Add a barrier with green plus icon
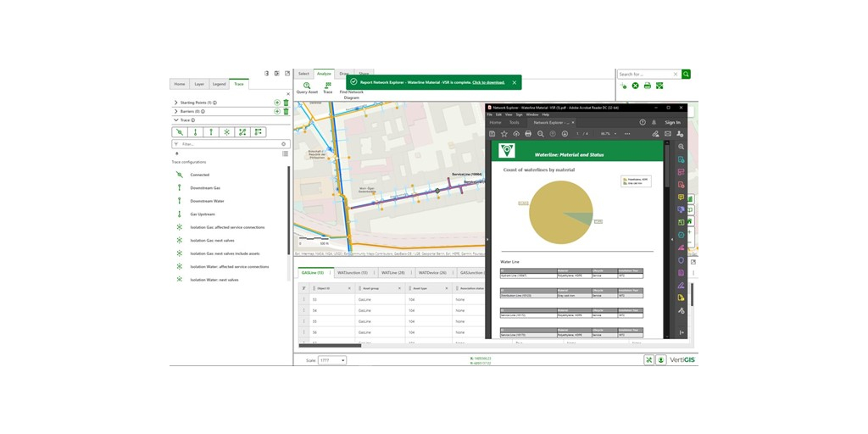This screenshot has width=868, height=434. (x=277, y=111)
